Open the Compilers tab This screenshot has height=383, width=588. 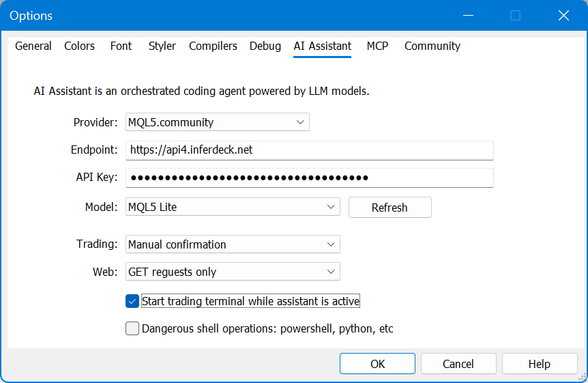coord(213,46)
